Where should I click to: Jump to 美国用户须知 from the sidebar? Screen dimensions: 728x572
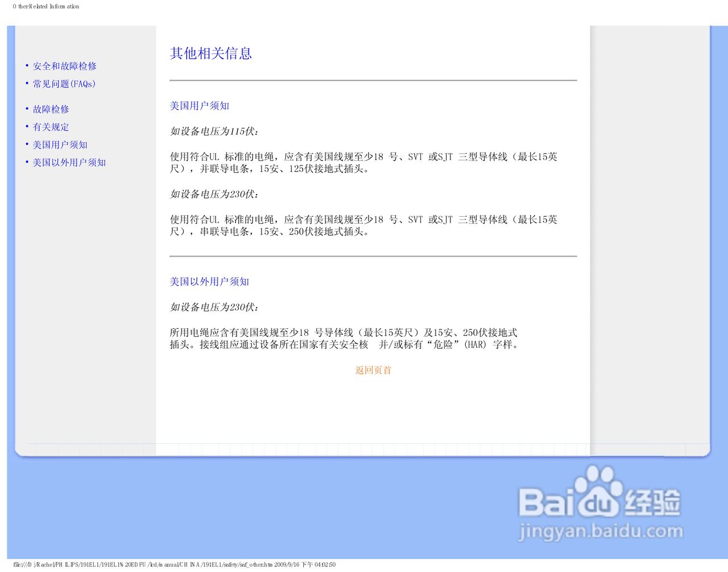[60, 145]
